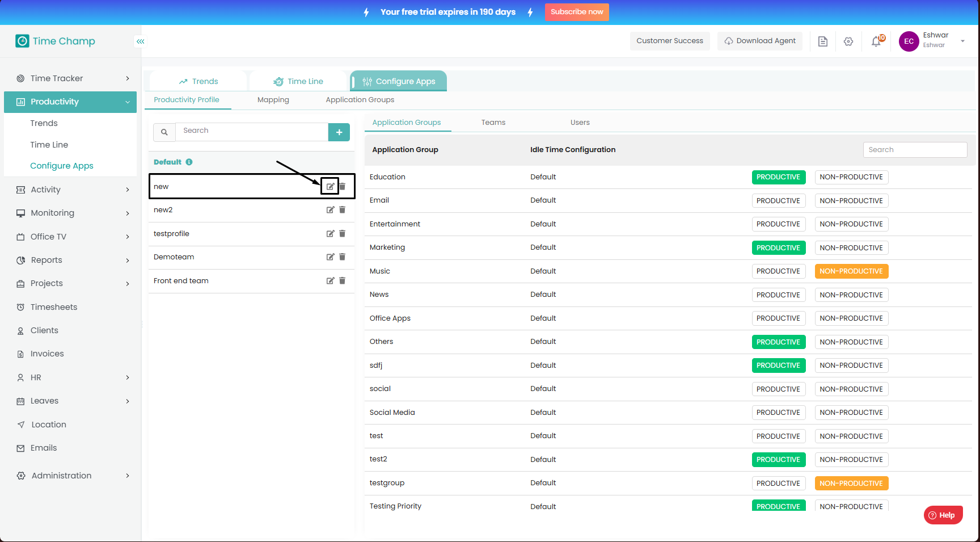
Task: Click the Download Agent button
Action: pyautogui.click(x=760, y=41)
